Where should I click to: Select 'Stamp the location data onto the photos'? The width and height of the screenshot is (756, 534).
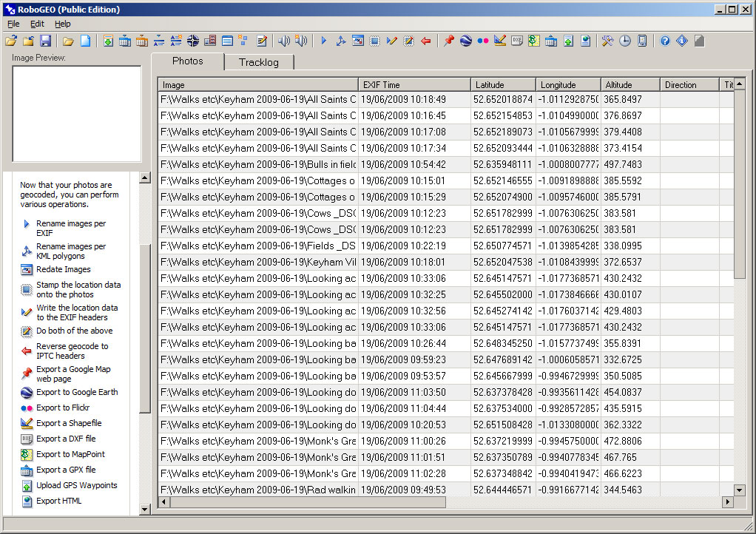78,290
